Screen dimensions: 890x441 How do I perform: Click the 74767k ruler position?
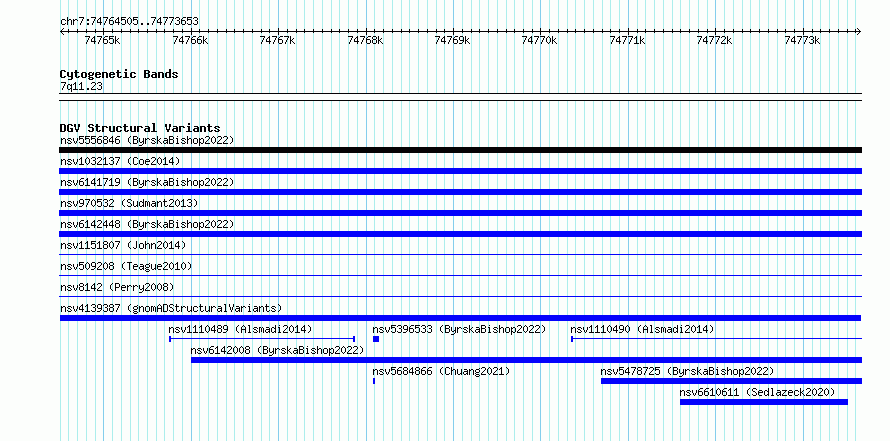point(278,40)
